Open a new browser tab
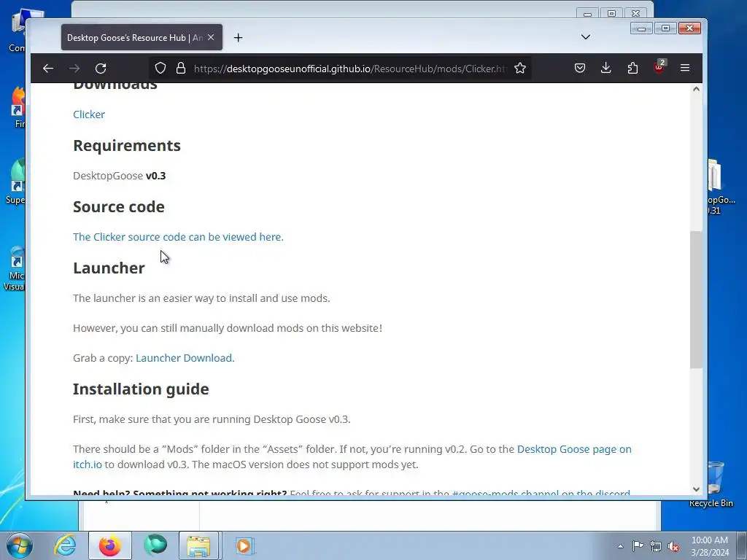Screen dimensions: 747x560 click(x=239, y=38)
